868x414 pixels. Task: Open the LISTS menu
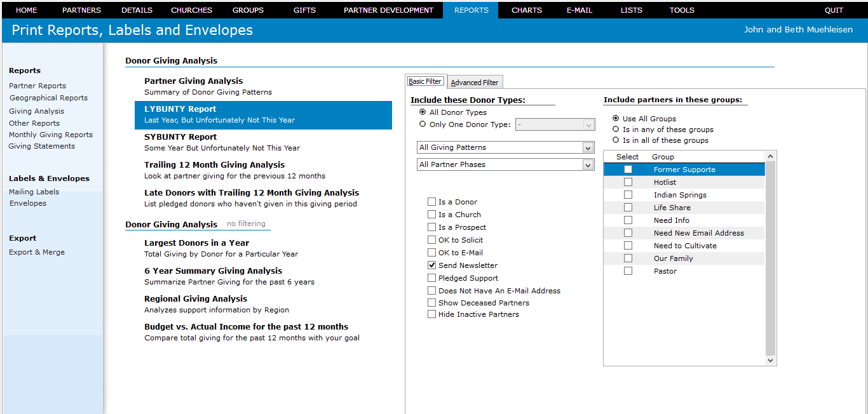[x=631, y=10]
